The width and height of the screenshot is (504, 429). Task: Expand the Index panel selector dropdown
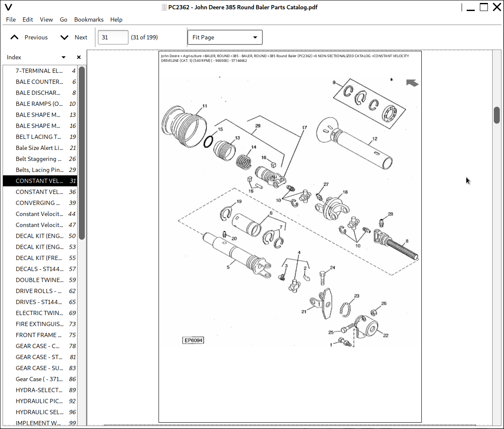(64, 57)
